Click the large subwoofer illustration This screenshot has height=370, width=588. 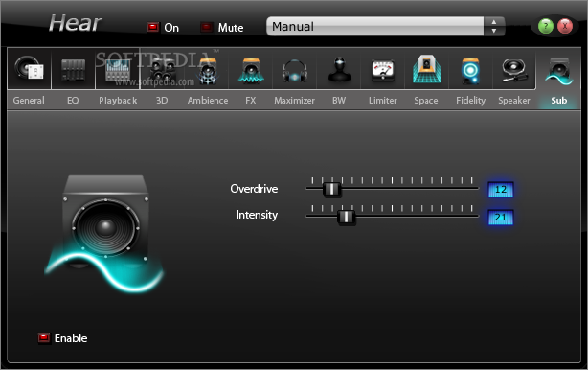[105, 233]
